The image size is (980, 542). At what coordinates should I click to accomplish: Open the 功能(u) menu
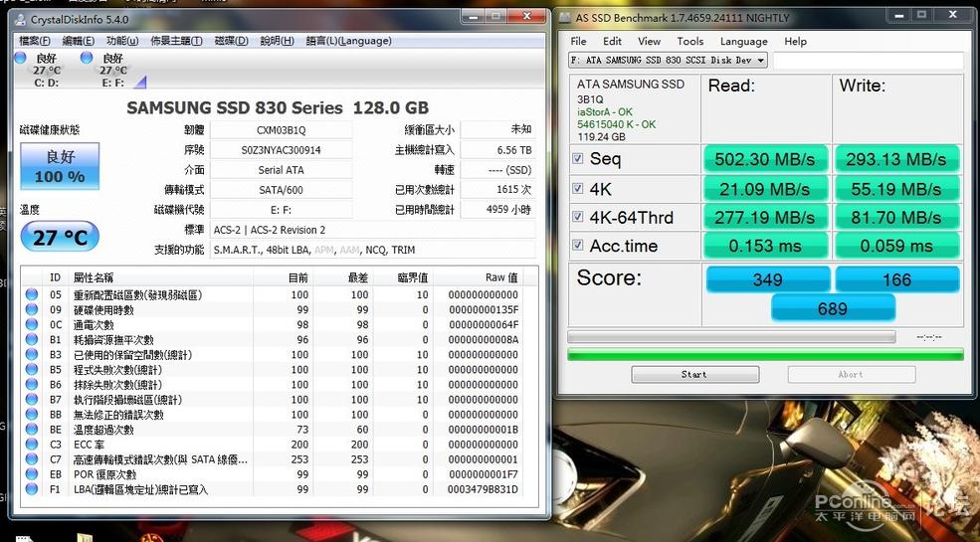click(x=122, y=41)
